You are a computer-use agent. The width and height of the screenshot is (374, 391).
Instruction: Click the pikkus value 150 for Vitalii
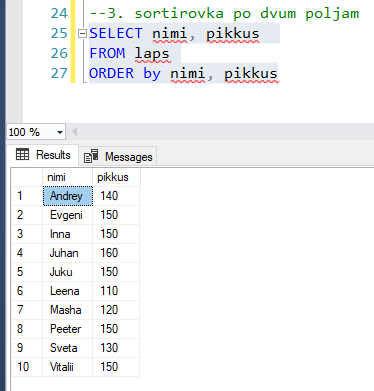116,367
